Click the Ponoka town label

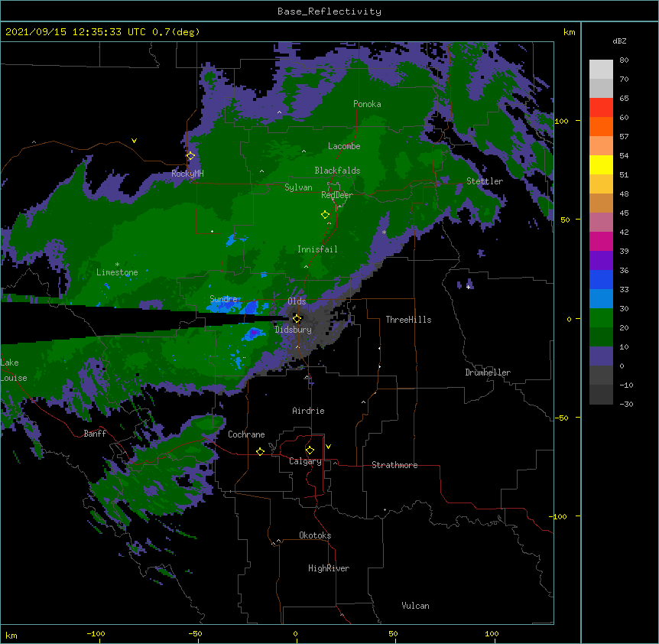(x=367, y=104)
